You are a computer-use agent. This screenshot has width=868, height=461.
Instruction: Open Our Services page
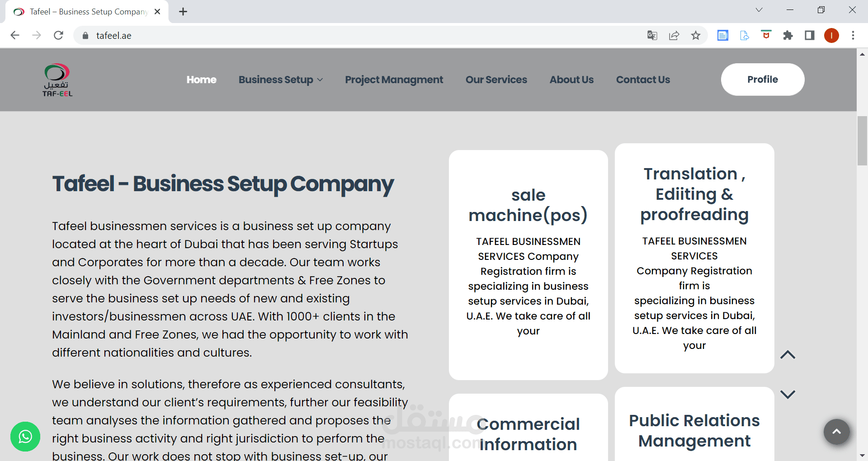coord(496,80)
